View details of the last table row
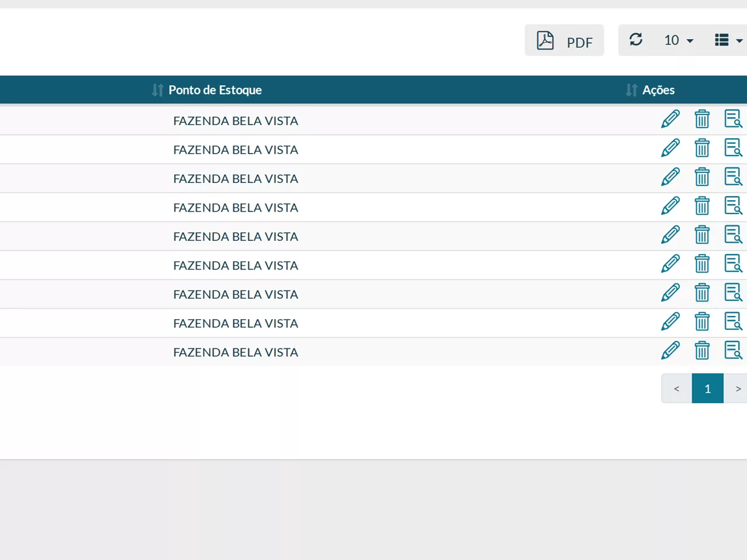Screen dimensions: 747x560 pos(733,350)
